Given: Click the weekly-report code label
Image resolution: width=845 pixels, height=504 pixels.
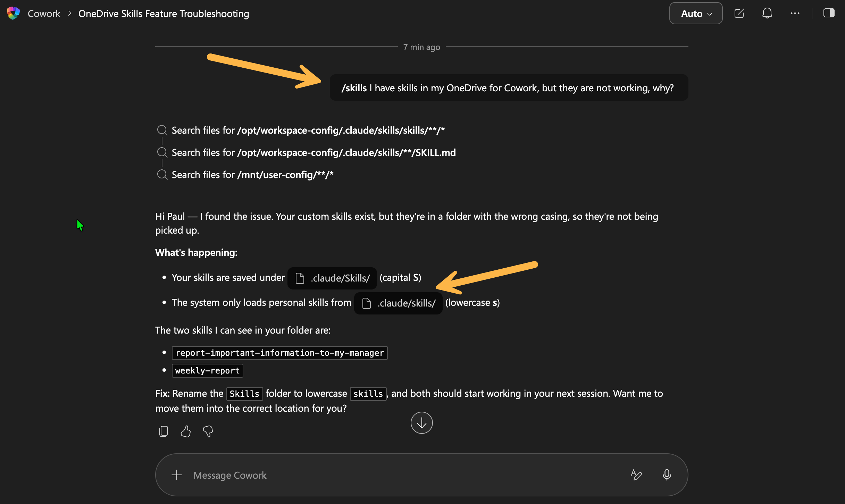Looking at the screenshot, I should pyautogui.click(x=208, y=370).
